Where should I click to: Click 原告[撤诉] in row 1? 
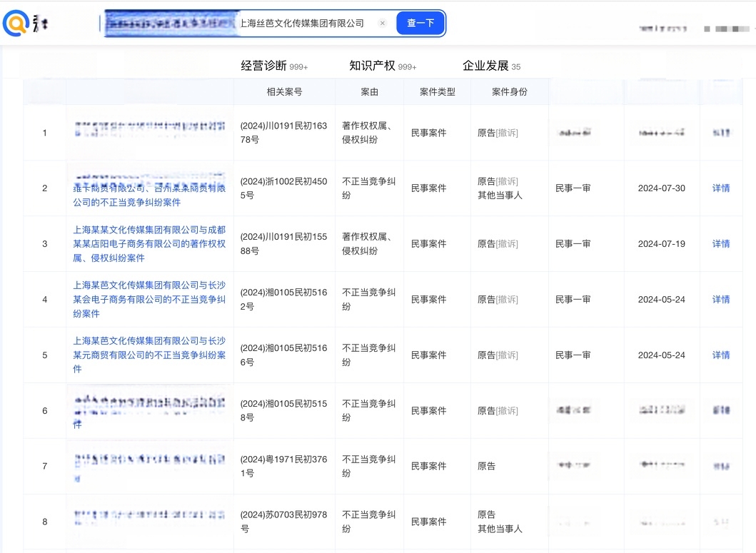[498, 133]
